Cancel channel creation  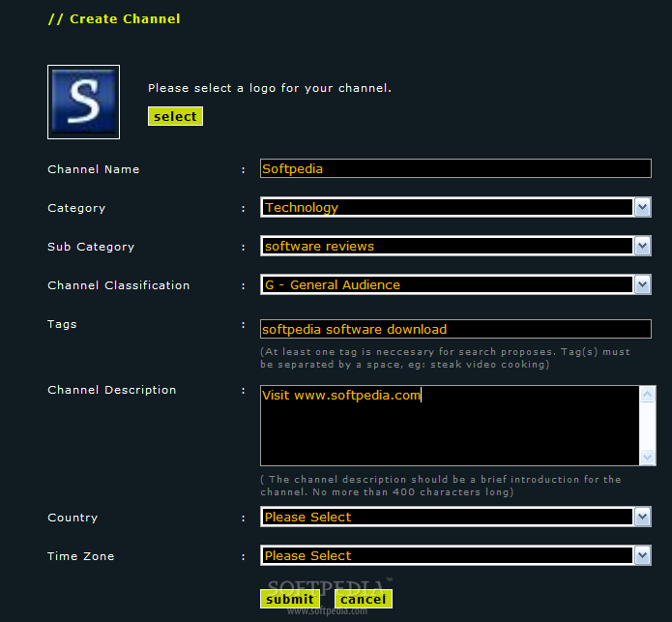click(x=364, y=599)
